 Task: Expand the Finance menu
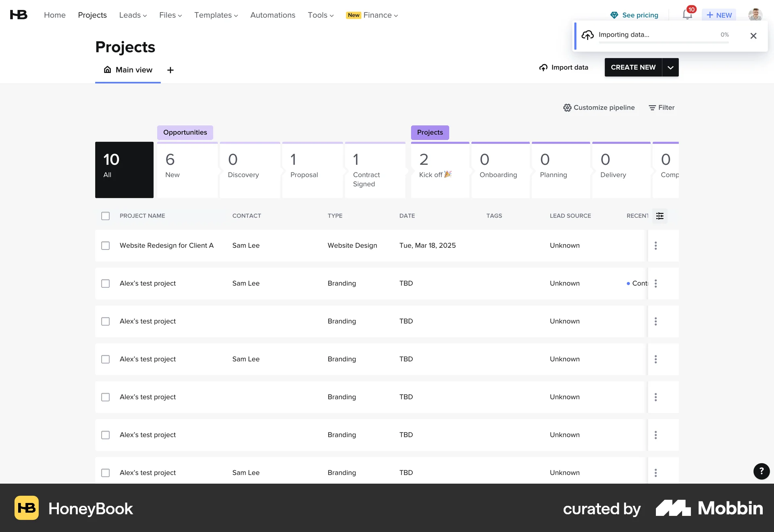pos(377,15)
